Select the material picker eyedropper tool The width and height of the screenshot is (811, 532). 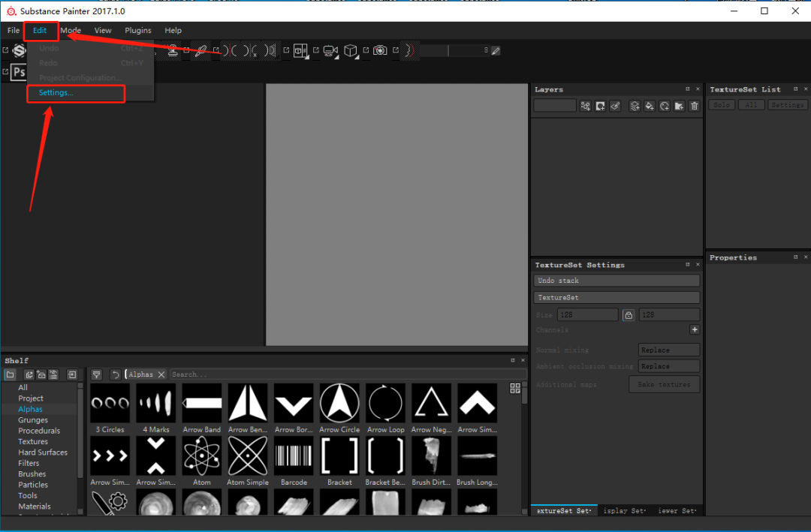pos(201,50)
